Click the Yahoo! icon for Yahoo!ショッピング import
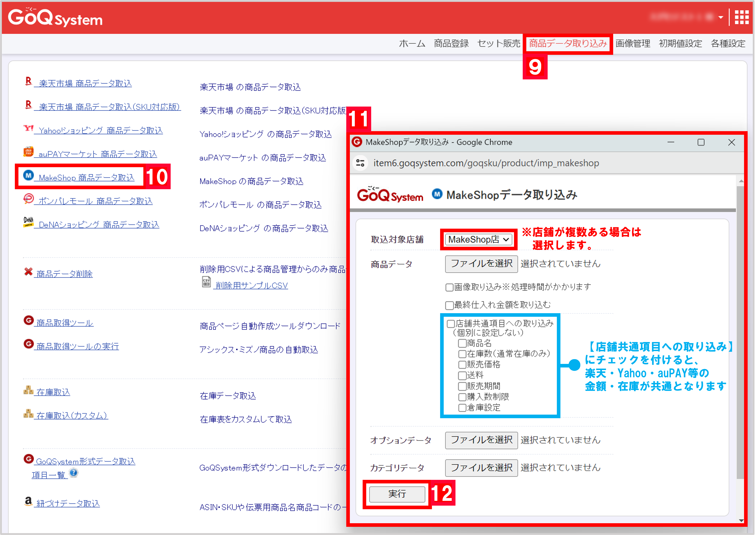This screenshot has width=756, height=535. (28, 128)
